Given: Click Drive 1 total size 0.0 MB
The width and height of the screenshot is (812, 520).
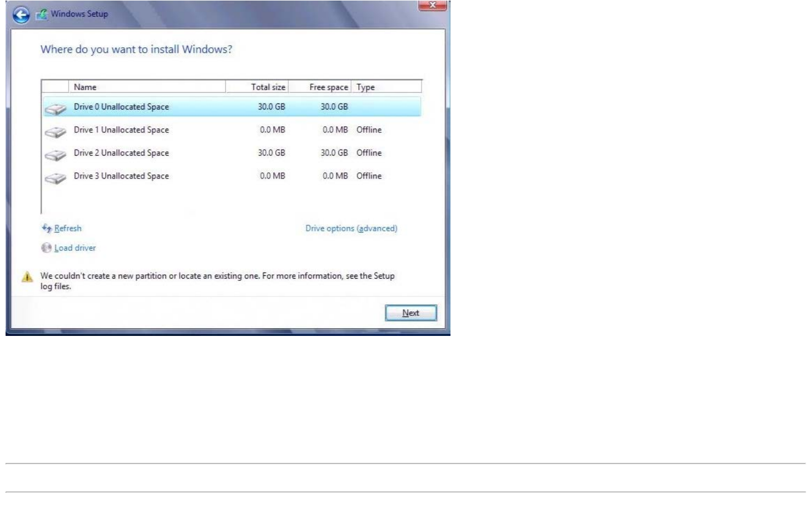Looking at the screenshot, I should 273,130.
